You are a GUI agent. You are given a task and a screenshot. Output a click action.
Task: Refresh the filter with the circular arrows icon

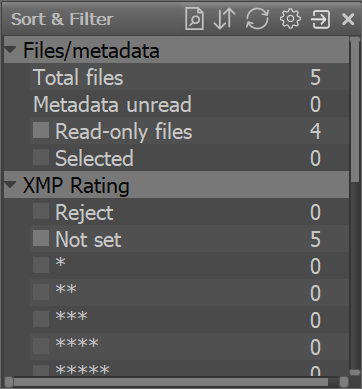(257, 19)
